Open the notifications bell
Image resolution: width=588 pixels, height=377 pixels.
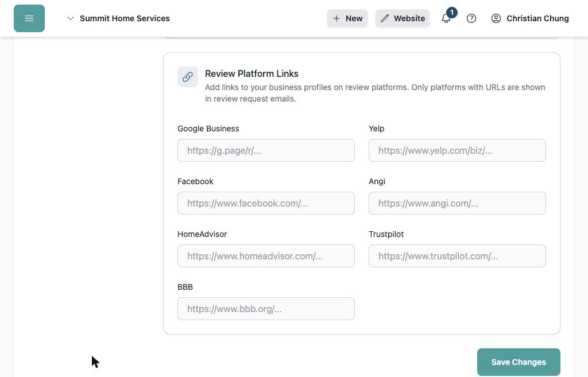point(446,18)
